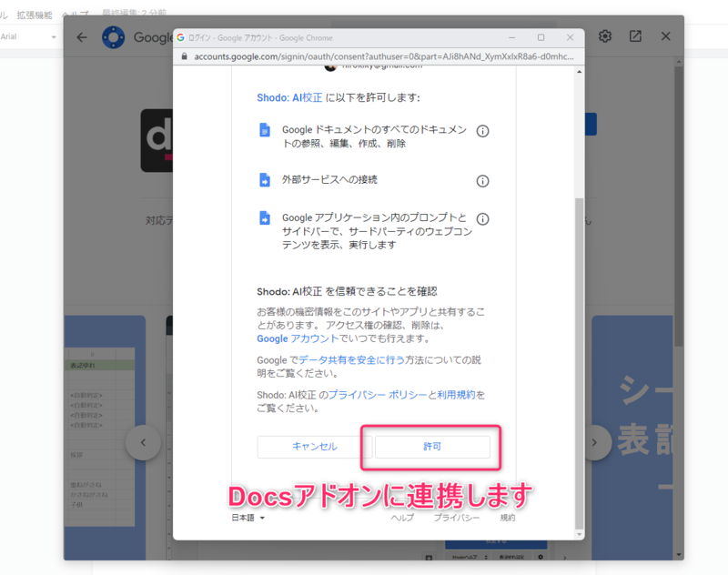The image size is (728, 575).
Task: Show previous screenshot in Marketplace carousel
Action: coord(143,443)
